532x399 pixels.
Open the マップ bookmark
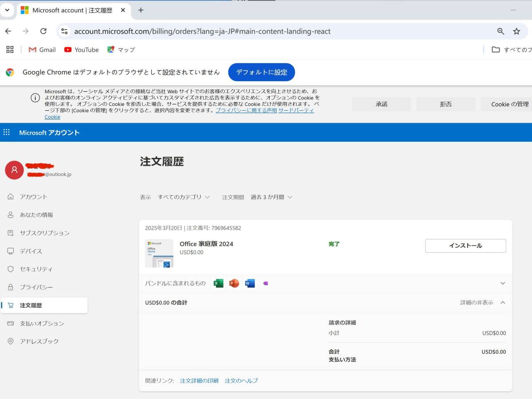tap(121, 50)
